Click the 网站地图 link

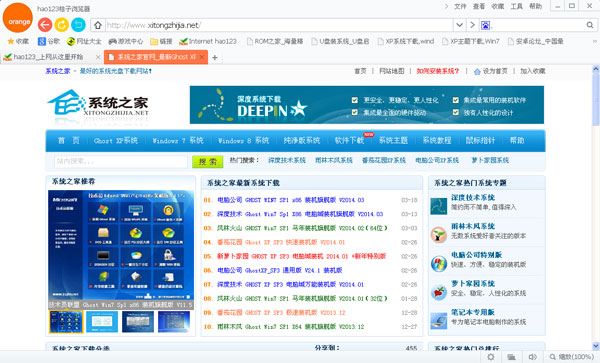click(391, 71)
